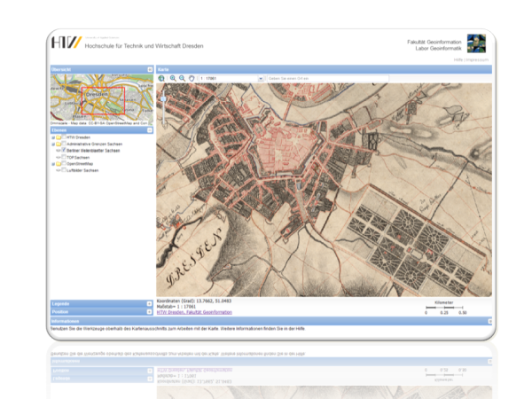Expand Administrative Grenzen Sachsen tree node
532x399 pixels.
coord(53,145)
